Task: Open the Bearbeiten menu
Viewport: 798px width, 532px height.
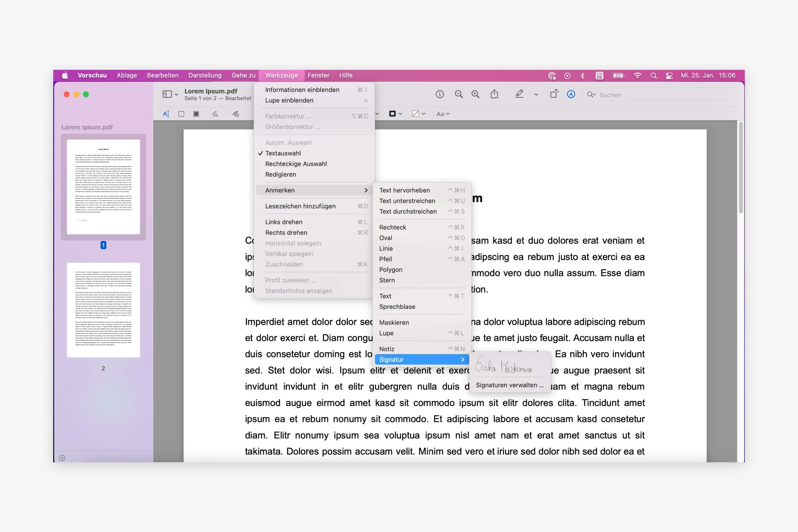Action: click(x=163, y=75)
